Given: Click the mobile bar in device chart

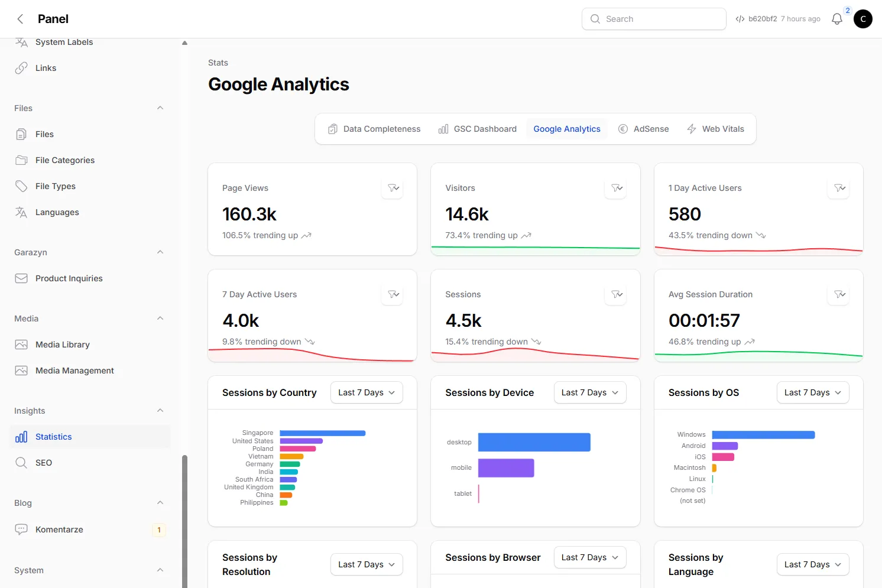Looking at the screenshot, I should (506, 468).
